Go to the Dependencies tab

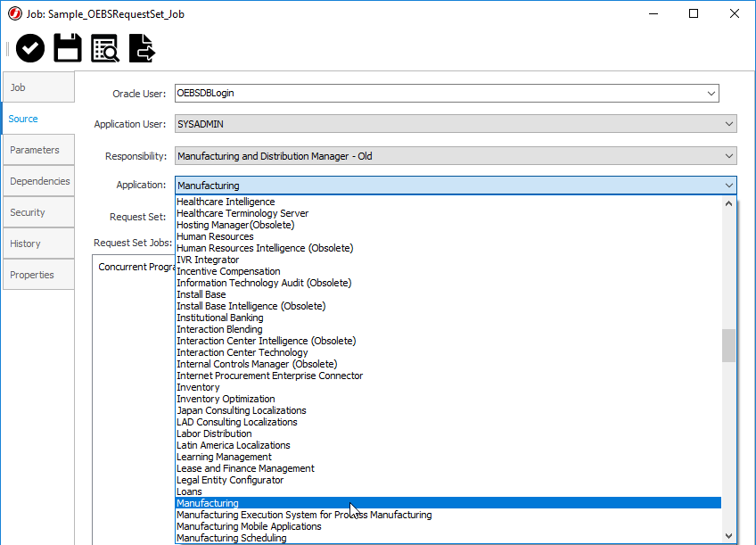38,181
